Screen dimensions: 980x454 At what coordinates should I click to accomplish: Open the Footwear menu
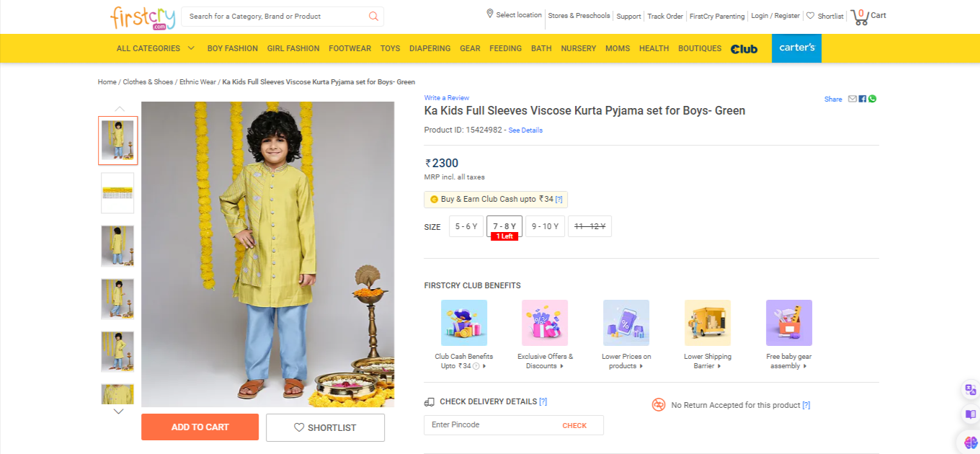[349, 48]
